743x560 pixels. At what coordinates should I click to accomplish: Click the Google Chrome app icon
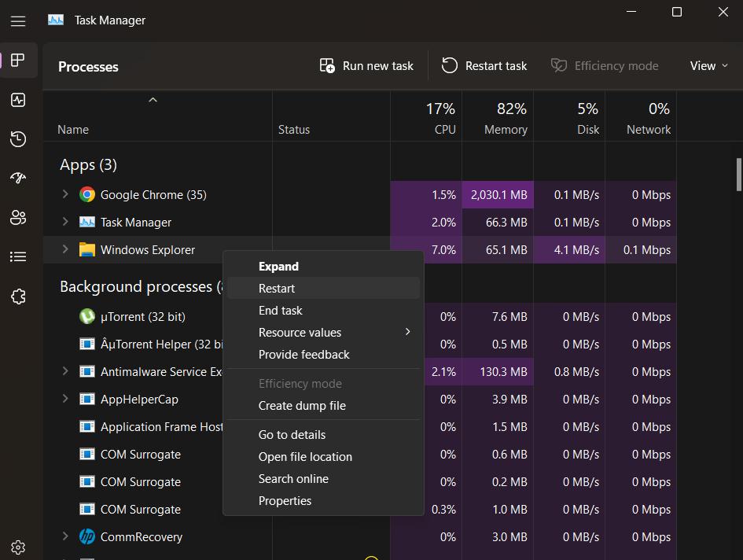87,195
